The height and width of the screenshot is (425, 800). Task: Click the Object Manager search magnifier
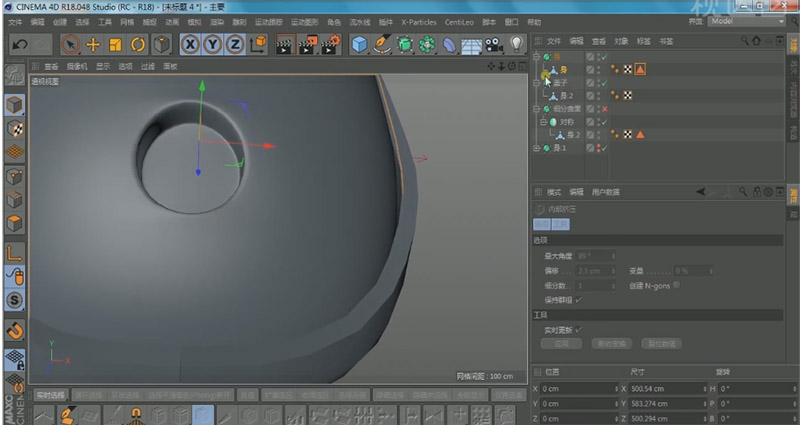pos(745,40)
